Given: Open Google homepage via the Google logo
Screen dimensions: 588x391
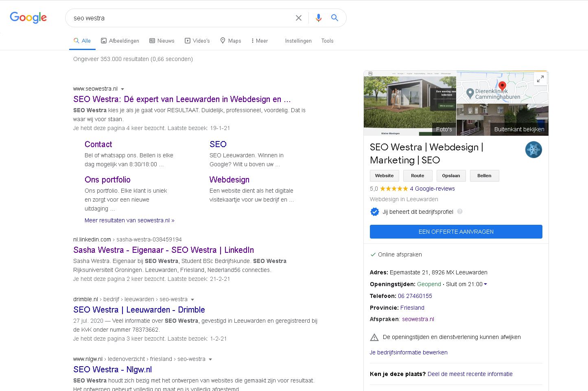Looking at the screenshot, I should click(x=28, y=17).
